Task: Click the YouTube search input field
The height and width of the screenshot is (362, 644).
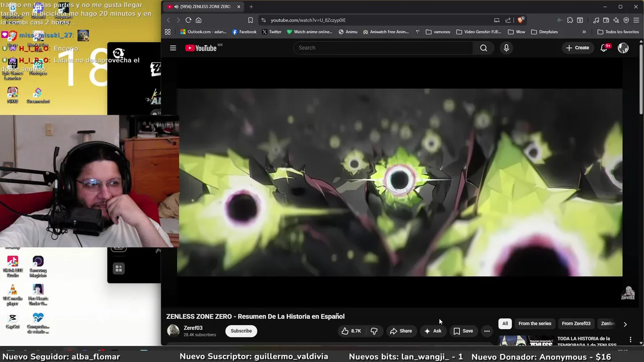Action: (x=383, y=48)
